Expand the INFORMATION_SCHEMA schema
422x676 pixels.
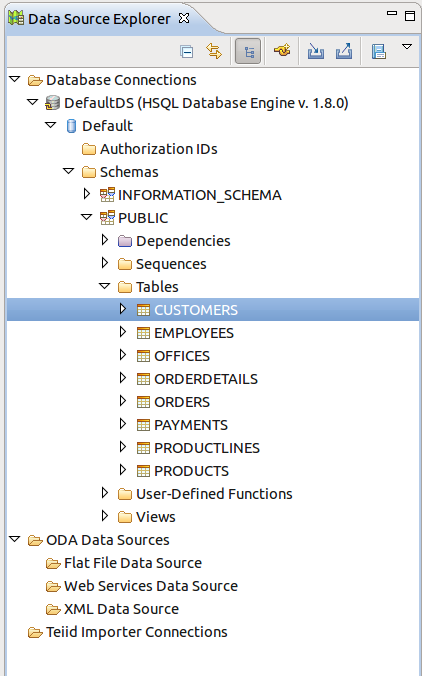pyautogui.click(x=87, y=194)
